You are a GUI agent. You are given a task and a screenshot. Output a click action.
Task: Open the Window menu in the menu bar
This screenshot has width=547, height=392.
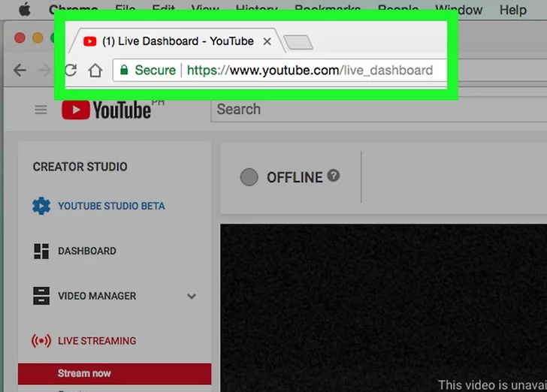coord(458,10)
